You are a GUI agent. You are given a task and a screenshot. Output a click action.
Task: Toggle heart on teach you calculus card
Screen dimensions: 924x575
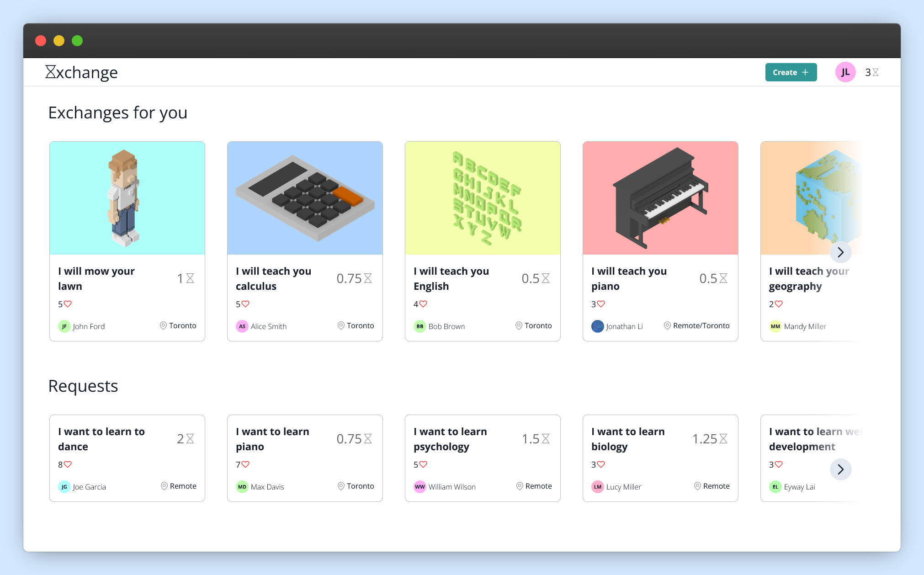click(246, 304)
